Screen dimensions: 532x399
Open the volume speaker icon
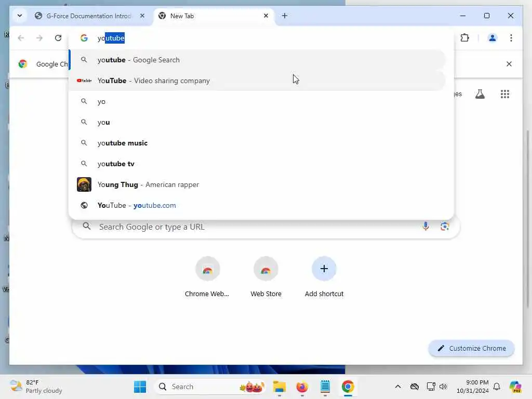(443, 387)
